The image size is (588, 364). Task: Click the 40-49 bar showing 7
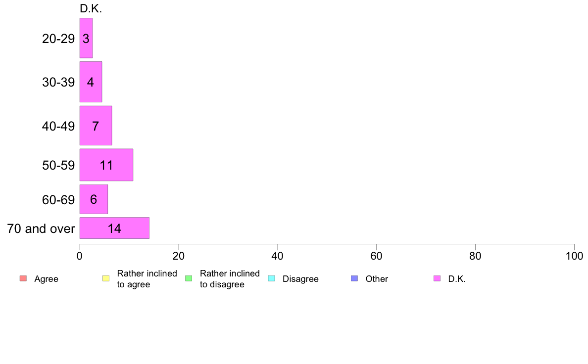point(96,126)
